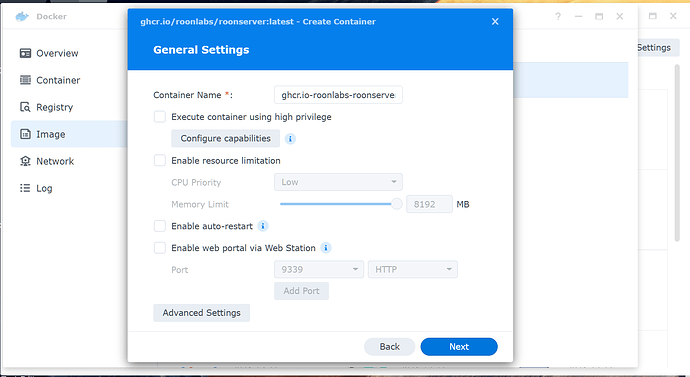This screenshot has width=690, height=377.
Task: Click the Registry magnifier icon
Action: [x=25, y=107]
